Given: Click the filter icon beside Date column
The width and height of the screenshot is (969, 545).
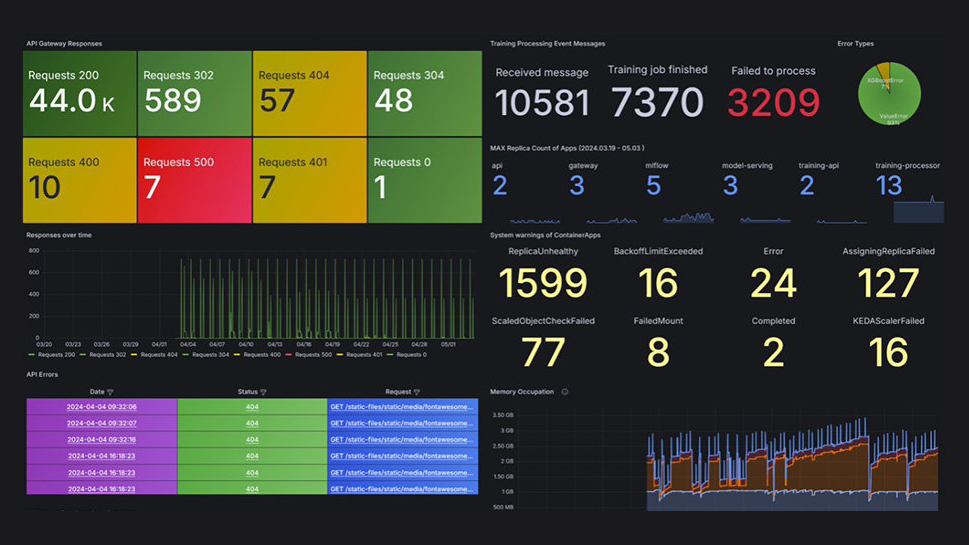Looking at the screenshot, I should [x=110, y=393].
